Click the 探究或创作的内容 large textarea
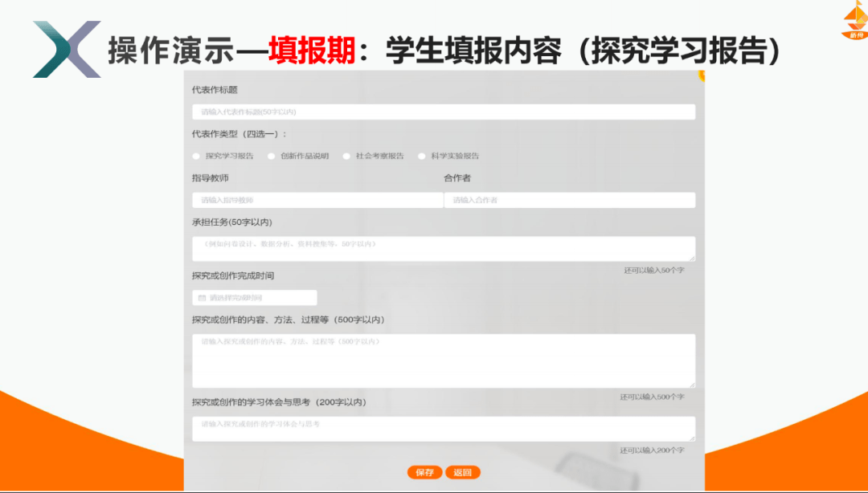The width and height of the screenshot is (868, 493). click(x=442, y=361)
